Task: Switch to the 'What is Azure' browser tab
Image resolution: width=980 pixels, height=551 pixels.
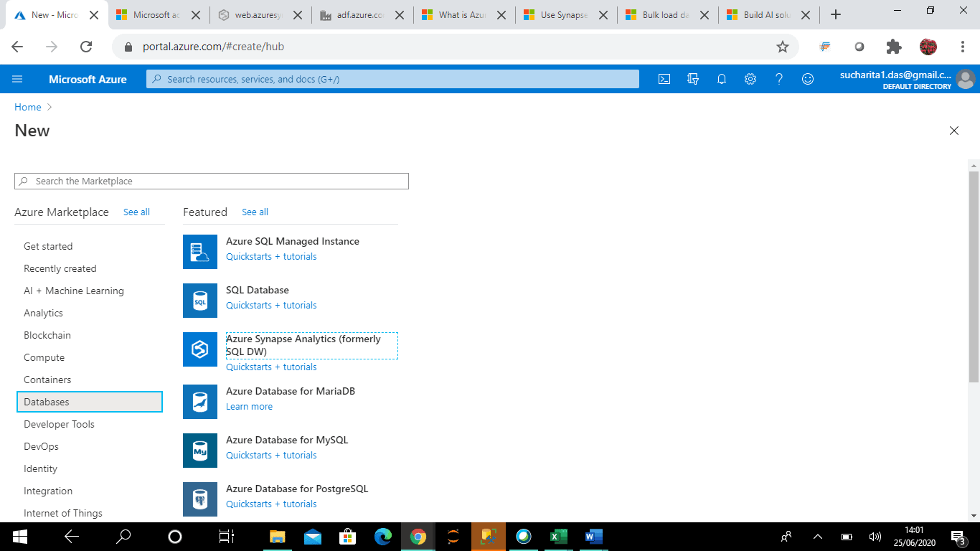Action: click(465, 14)
